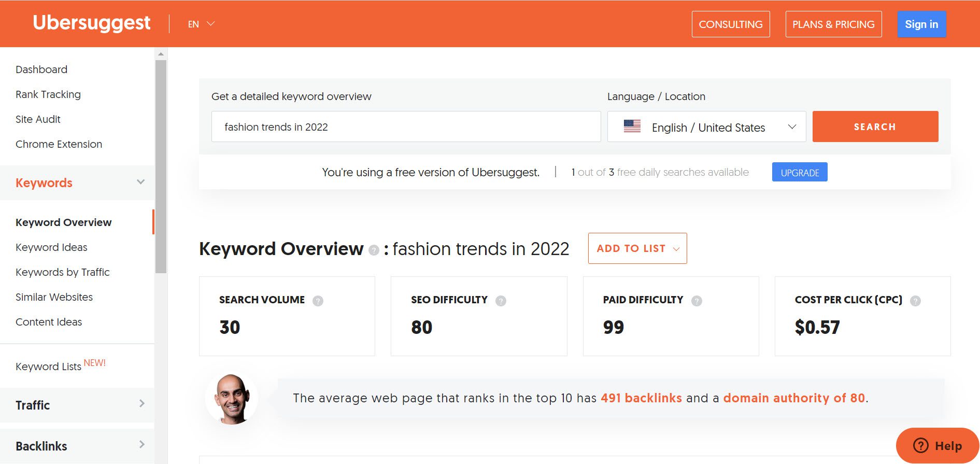Click the Search Volume help icon
Image resolution: width=980 pixels, height=464 pixels.
[x=318, y=301]
